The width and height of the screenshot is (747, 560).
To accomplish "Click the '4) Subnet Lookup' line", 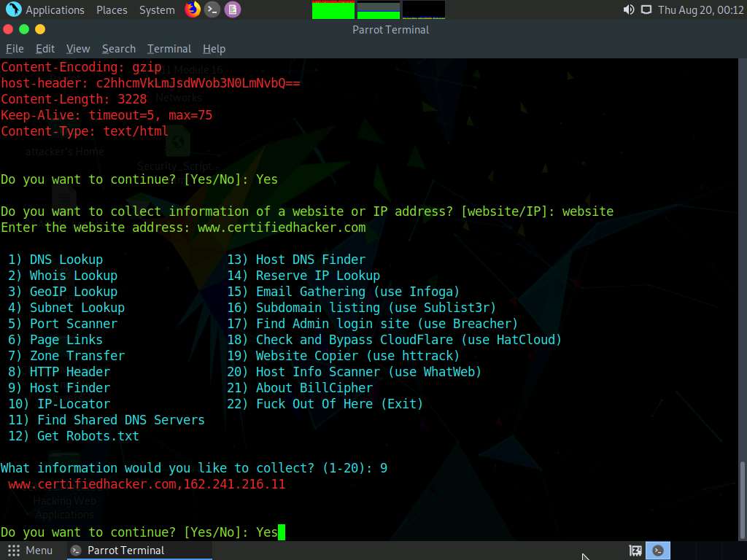I will pyautogui.click(x=66, y=308).
